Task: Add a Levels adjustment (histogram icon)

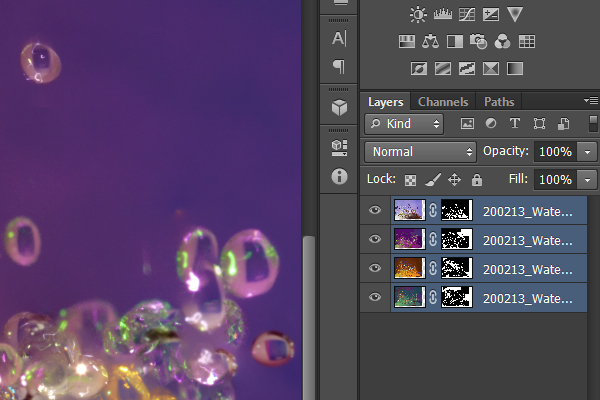Action: coord(443,15)
